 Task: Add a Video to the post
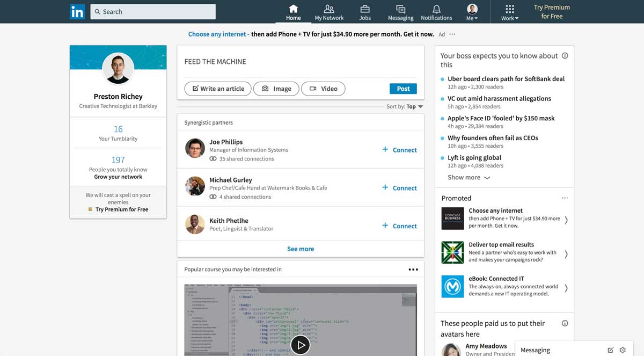pyautogui.click(x=323, y=89)
